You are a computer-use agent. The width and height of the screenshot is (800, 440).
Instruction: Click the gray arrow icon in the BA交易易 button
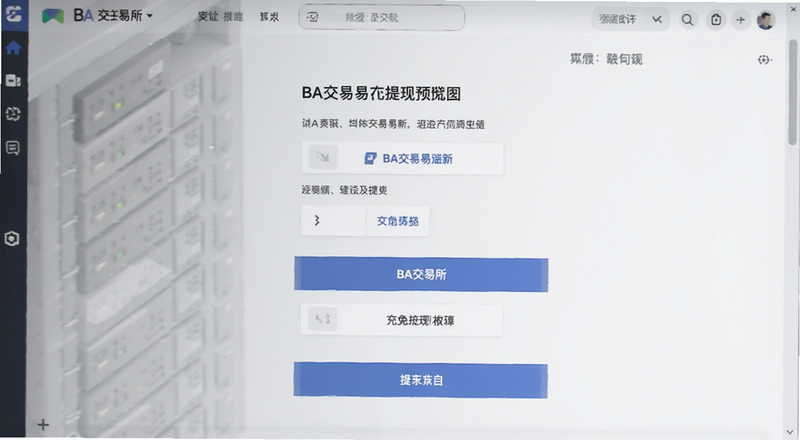323,157
